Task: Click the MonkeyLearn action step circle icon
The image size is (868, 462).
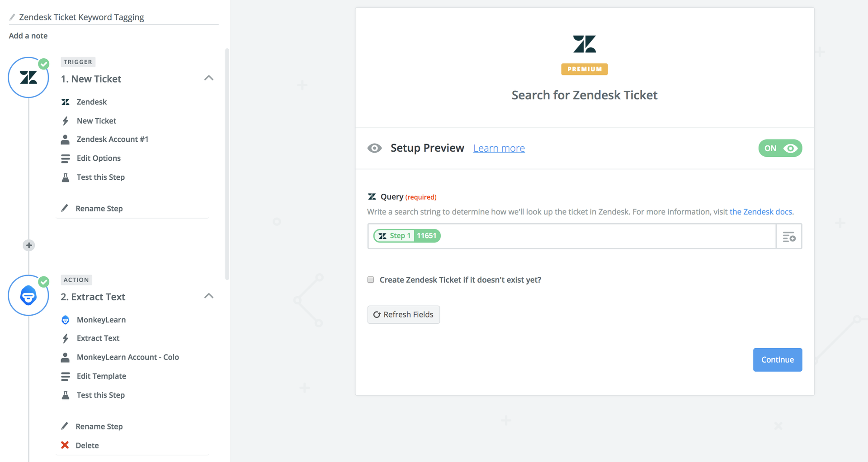Action: pyautogui.click(x=28, y=296)
